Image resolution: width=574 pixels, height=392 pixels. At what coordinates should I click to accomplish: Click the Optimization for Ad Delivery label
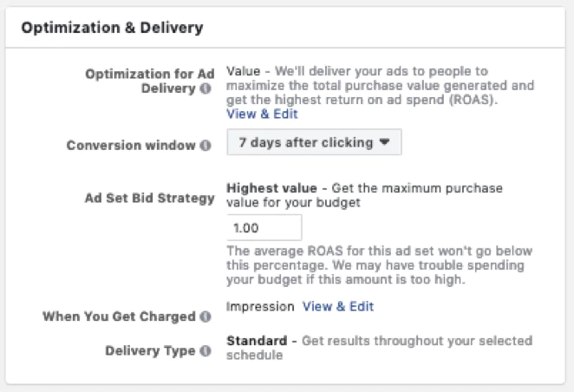(149, 75)
